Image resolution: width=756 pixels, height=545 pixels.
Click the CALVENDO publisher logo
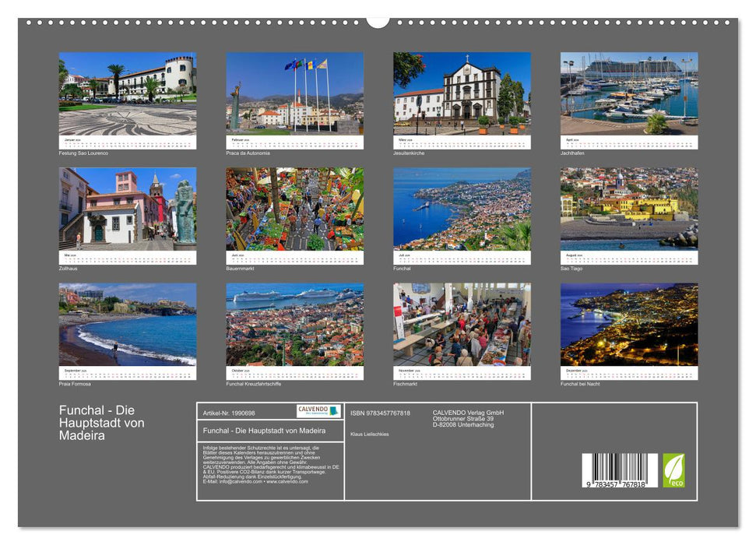[318, 411]
